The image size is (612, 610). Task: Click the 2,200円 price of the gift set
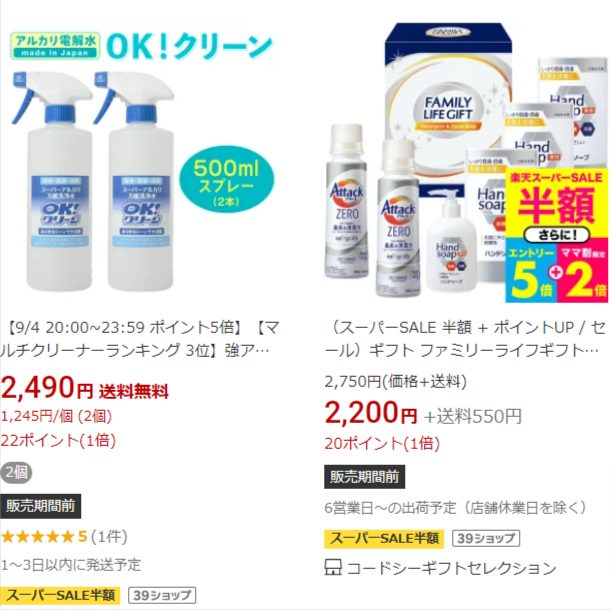click(371, 414)
